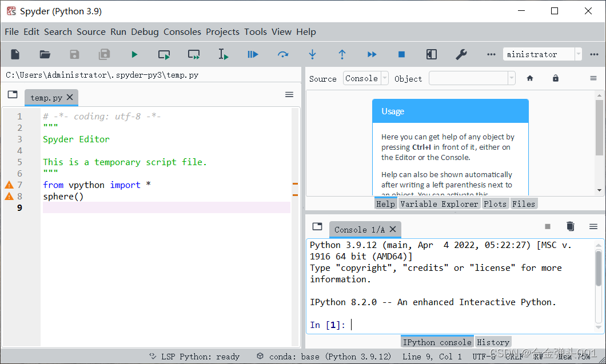Open the Edit menu
The image size is (606, 364).
tap(31, 31)
